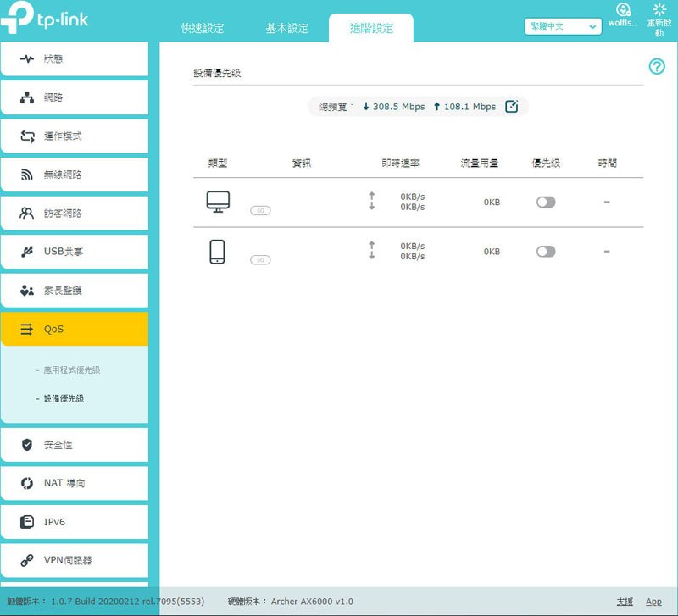The image size is (678, 616).
Task: Open the 網路 network menu
Action: [75, 97]
